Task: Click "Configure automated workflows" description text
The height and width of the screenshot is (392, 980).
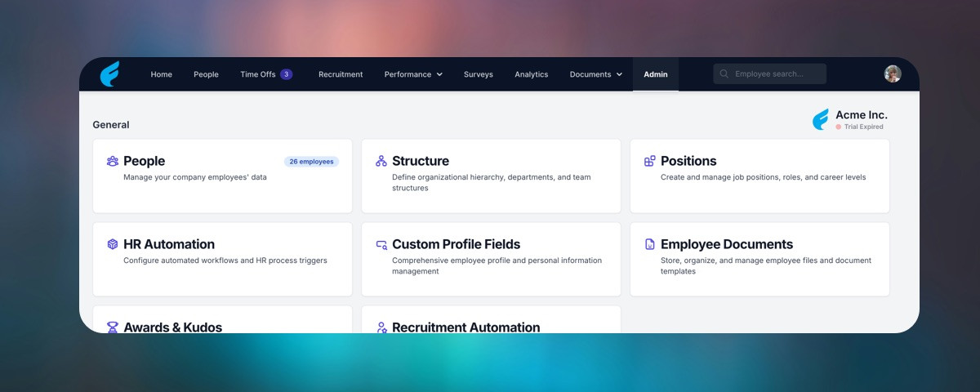Action: (x=225, y=261)
